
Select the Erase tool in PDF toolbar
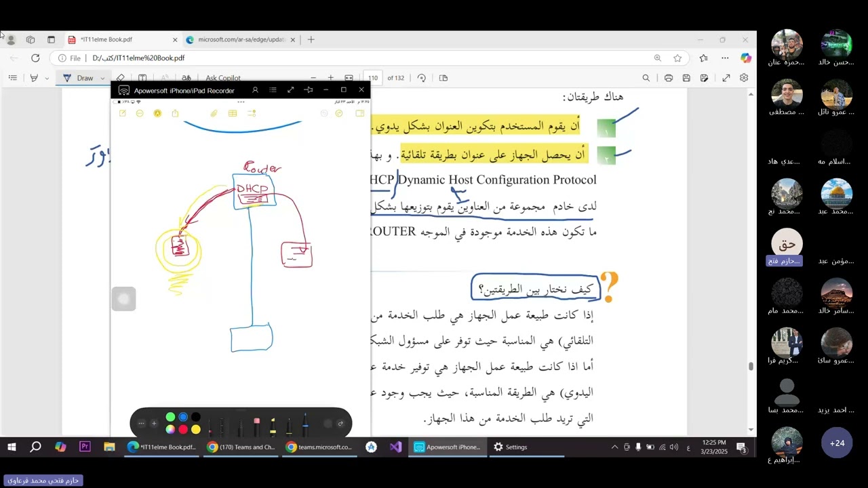[x=120, y=78]
